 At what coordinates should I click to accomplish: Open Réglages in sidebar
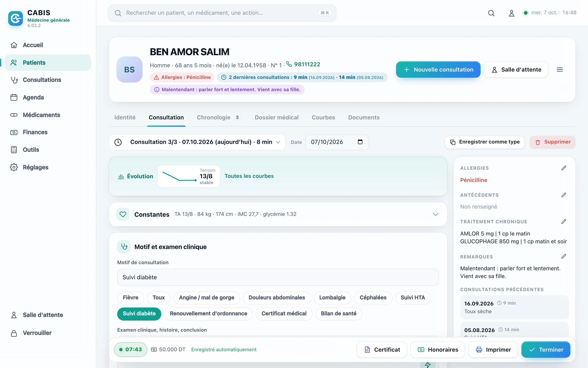(48, 167)
